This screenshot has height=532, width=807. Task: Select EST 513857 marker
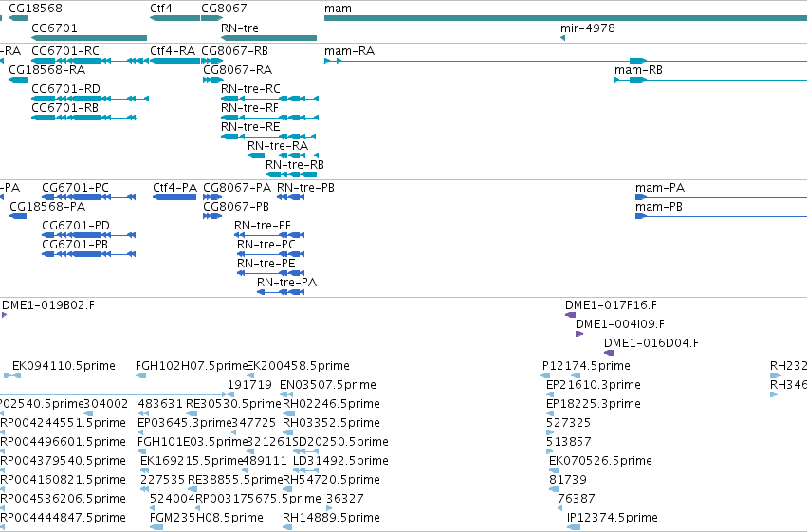(550, 451)
